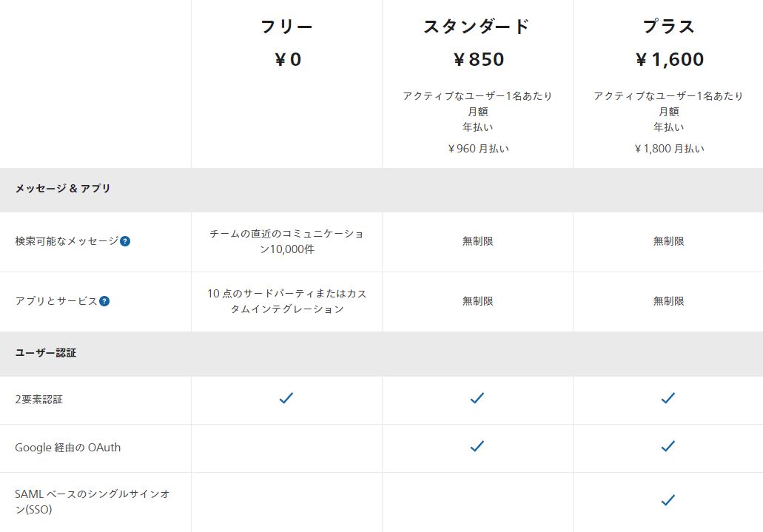Click スタンダード checkmark for 2要素認証

click(477, 398)
